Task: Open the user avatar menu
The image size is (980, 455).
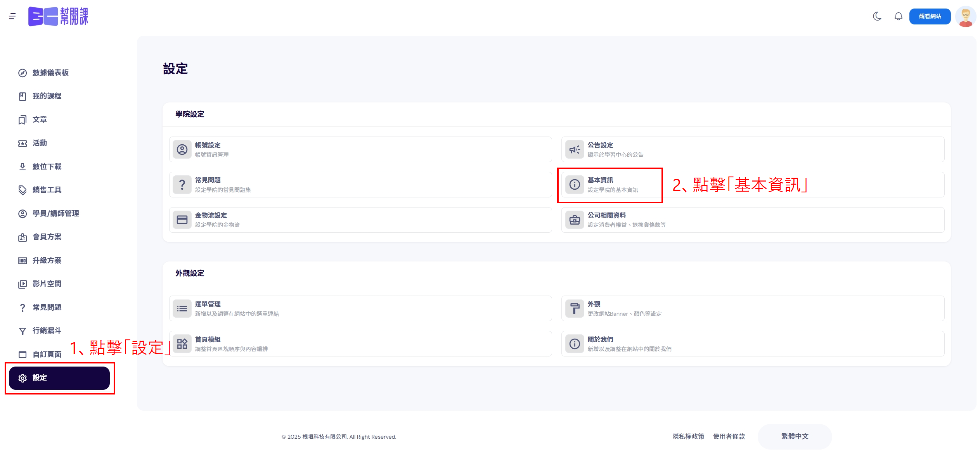Action: coord(965,16)
